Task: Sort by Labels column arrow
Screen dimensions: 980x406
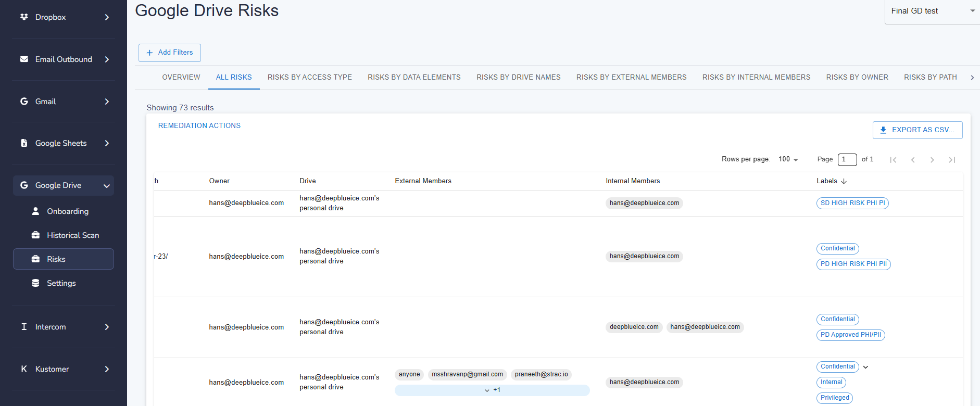Action: point(844,181)
